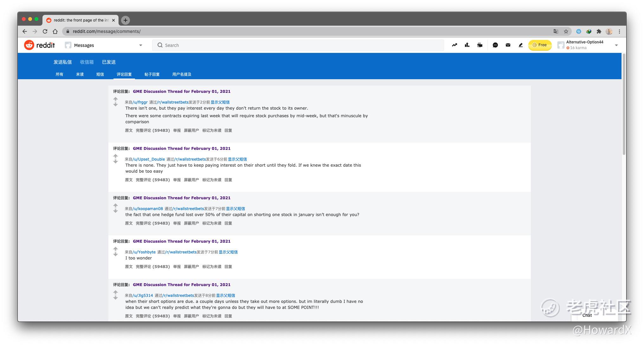Image resolution: width=644 pixels, height=345 pixels.
Task: Open user profile /u/Yoshbyte
Action: click(144, 252)
